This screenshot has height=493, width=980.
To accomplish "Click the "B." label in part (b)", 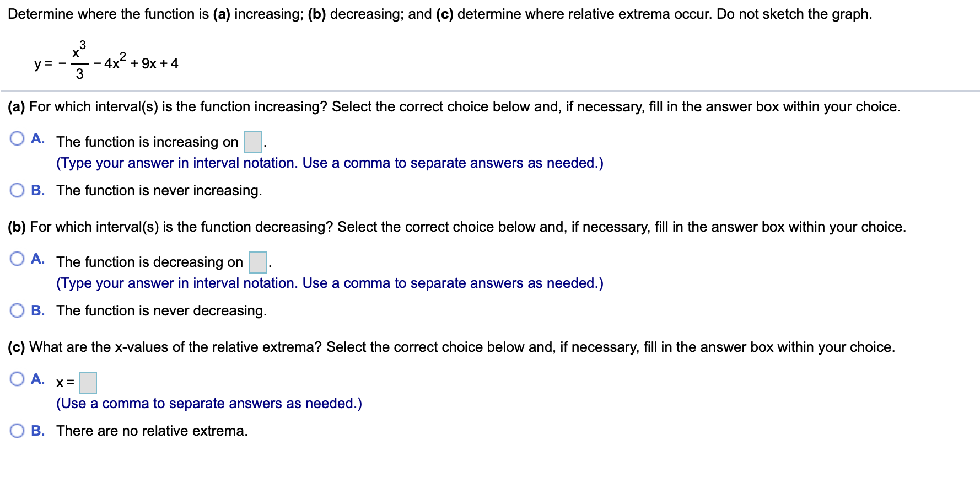I will coord(37,310).
